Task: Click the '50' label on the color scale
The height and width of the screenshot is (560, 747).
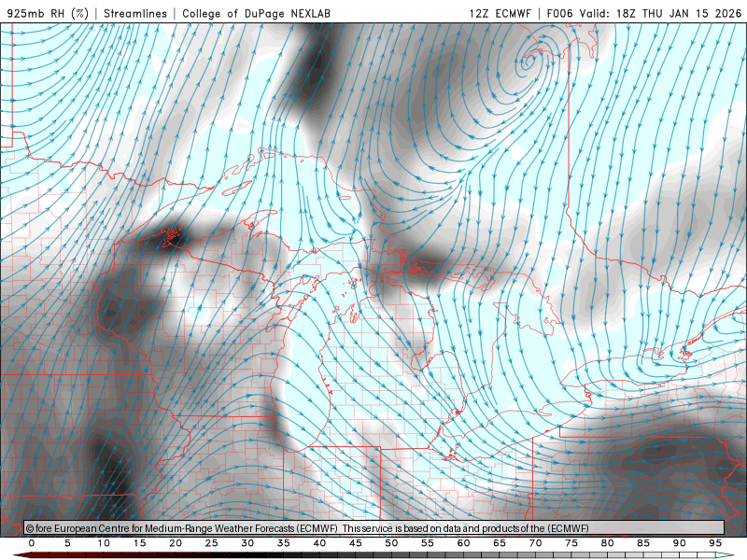Action: (391, 543)
